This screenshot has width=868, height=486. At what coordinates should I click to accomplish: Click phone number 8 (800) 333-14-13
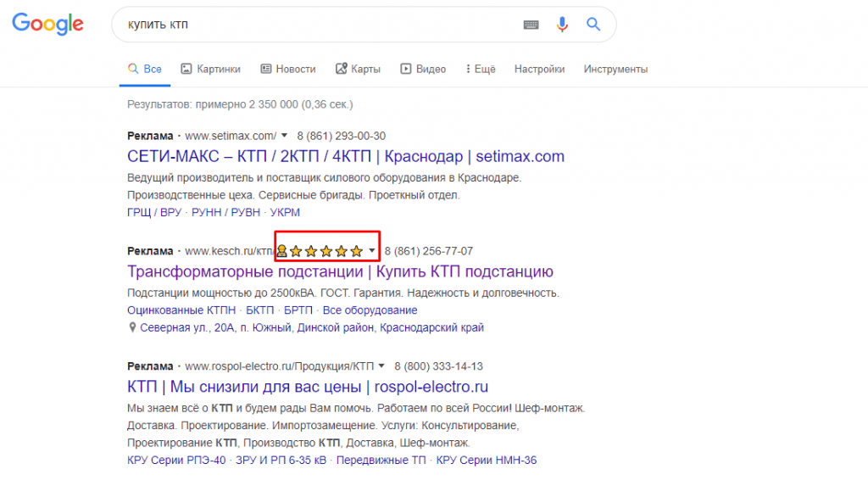(x=439, y=366)
